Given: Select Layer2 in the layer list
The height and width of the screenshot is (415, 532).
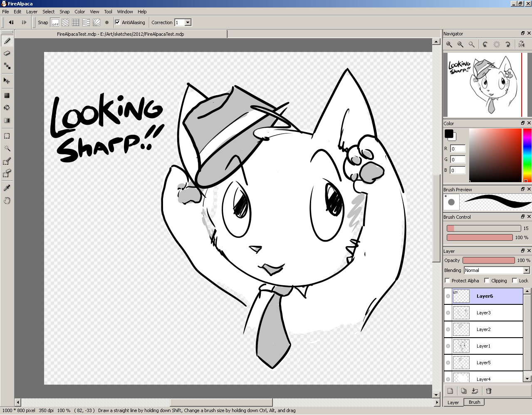Looking at the screenshot, I should [483, 329].
